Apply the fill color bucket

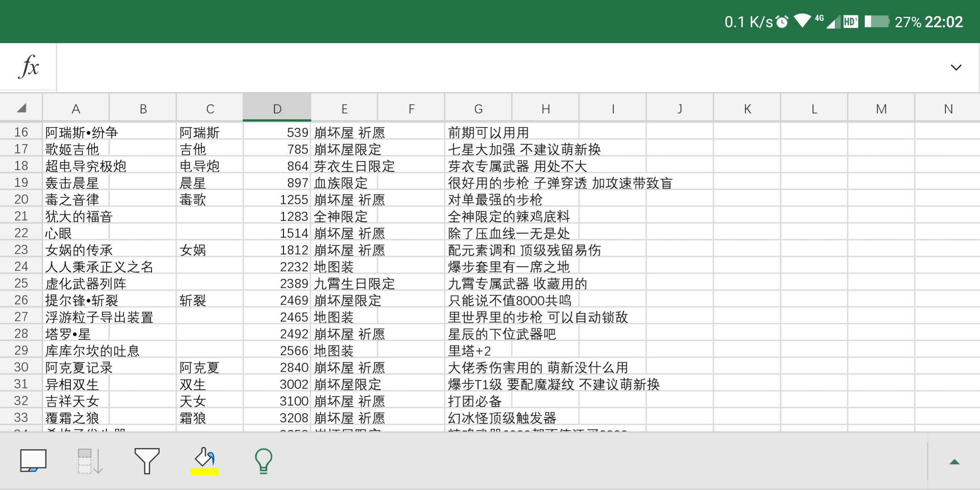[x=205, y=457]
